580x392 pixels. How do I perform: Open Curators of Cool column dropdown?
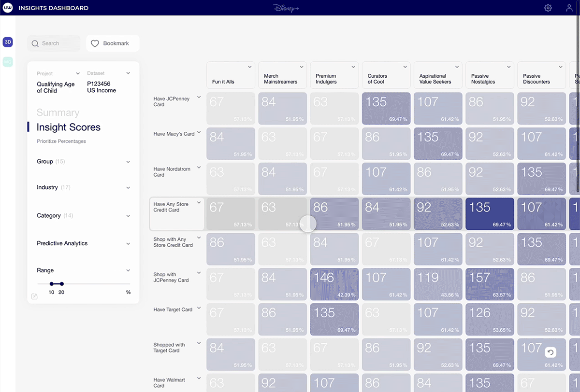tap(406, 67)
